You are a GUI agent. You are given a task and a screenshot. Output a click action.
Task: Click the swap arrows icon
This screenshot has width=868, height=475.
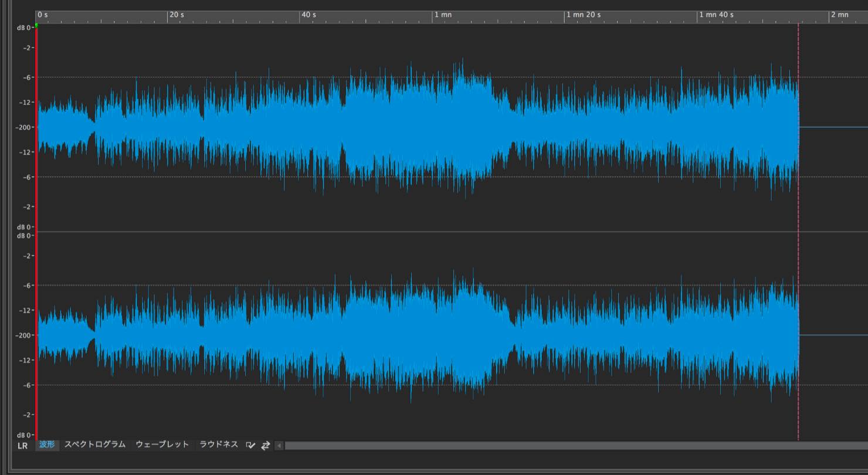pyautogui.click(x=266, y=446)
